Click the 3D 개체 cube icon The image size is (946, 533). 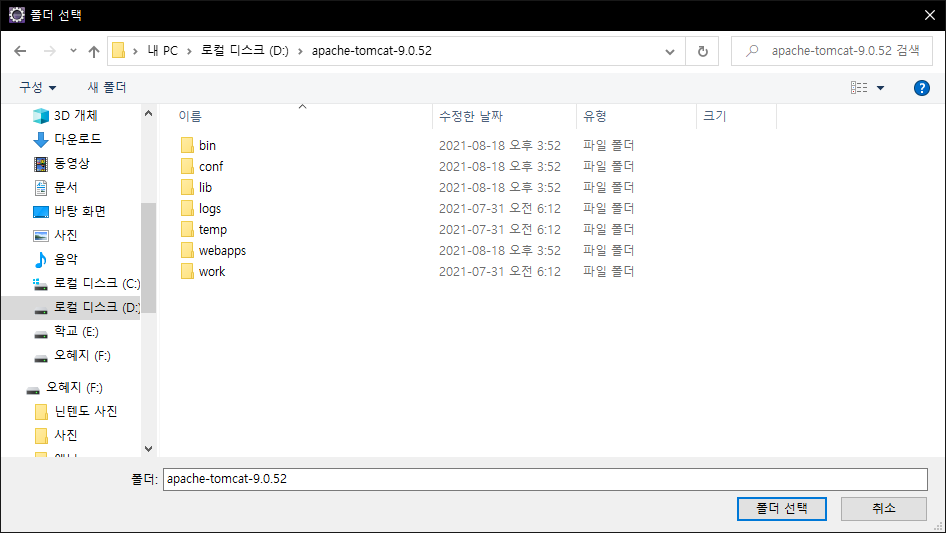tap(40, 116)
